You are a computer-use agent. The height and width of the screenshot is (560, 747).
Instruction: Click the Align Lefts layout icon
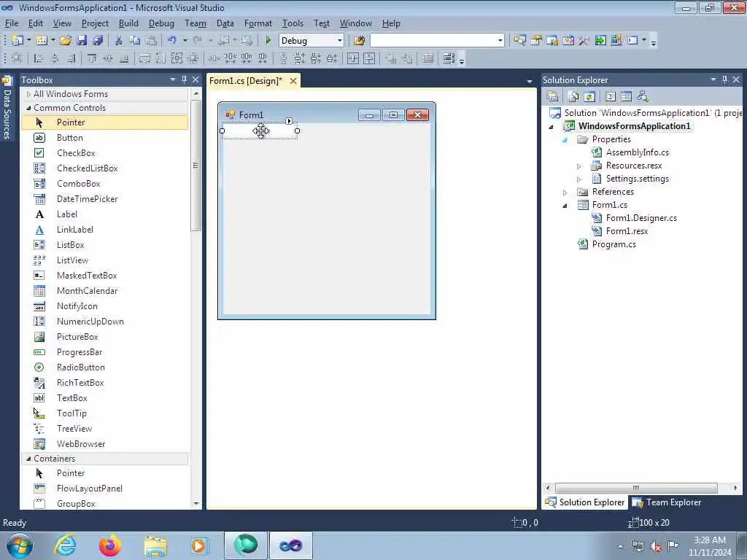39,58
